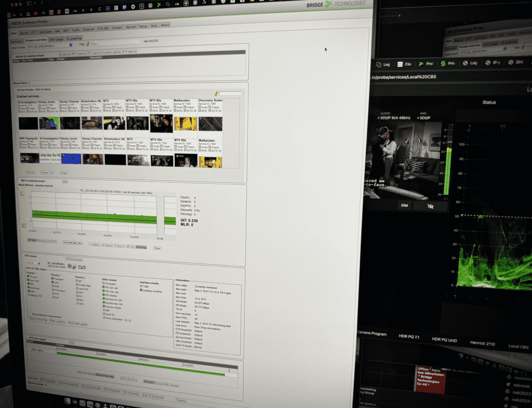Click the round green globe icon left of the DVB logo
This screenshot has height=408, width=532.
click(x=70, y=266)
